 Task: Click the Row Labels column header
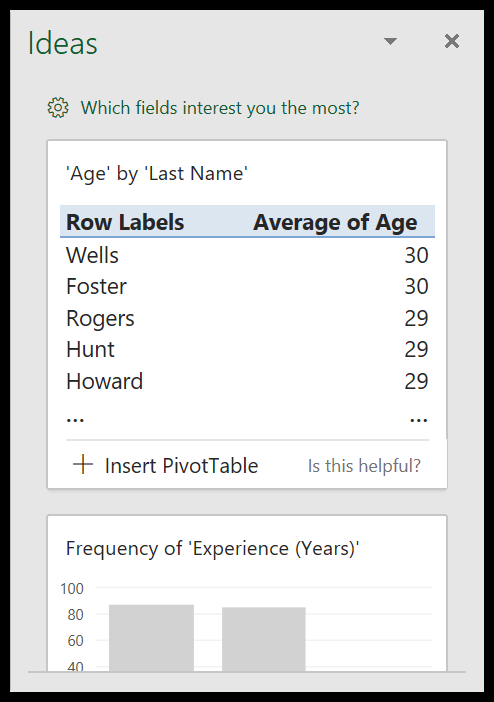click(x=125, y=223)
